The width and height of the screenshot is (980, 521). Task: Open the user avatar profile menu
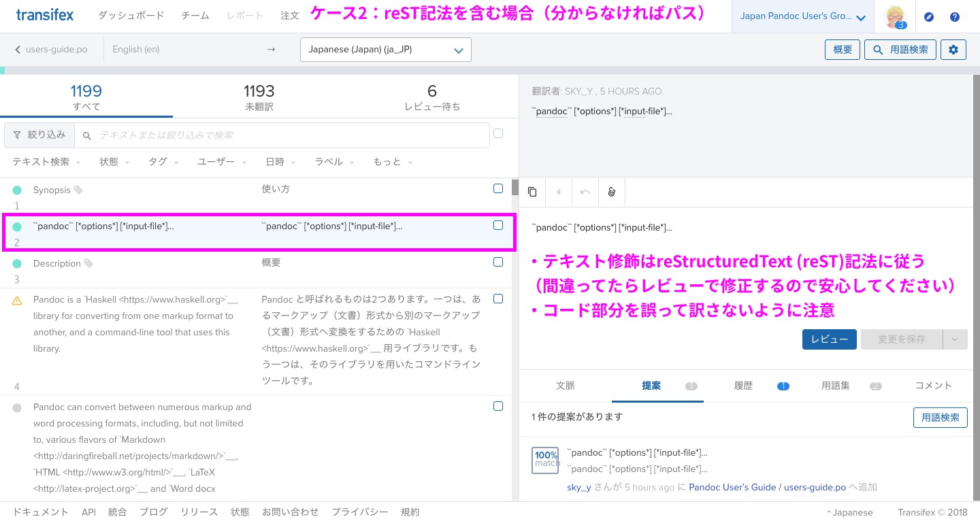pos(895,17)
